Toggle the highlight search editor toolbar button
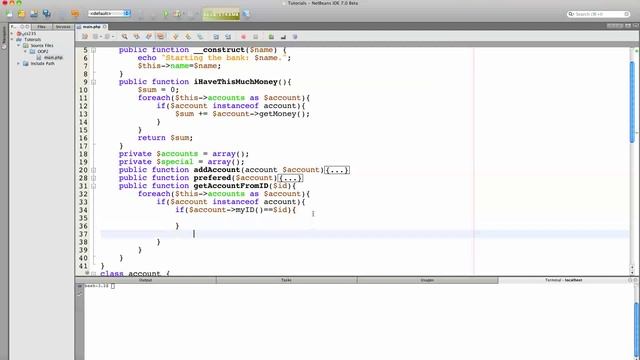This screenshot has height=360, width=640. point(161,37)
